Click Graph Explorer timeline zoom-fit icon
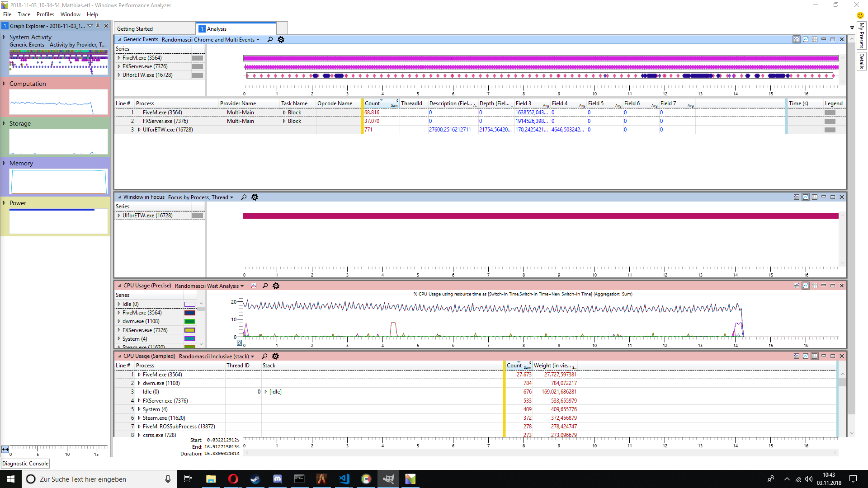Image resolution: width=868 pixels, height=488 pixels. click(5, 449)
